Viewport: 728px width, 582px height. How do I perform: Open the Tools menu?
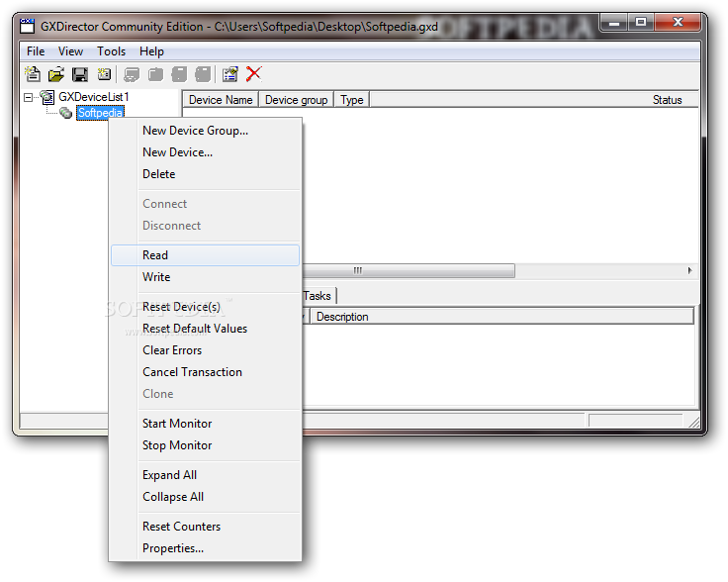[x=111, y=51]
